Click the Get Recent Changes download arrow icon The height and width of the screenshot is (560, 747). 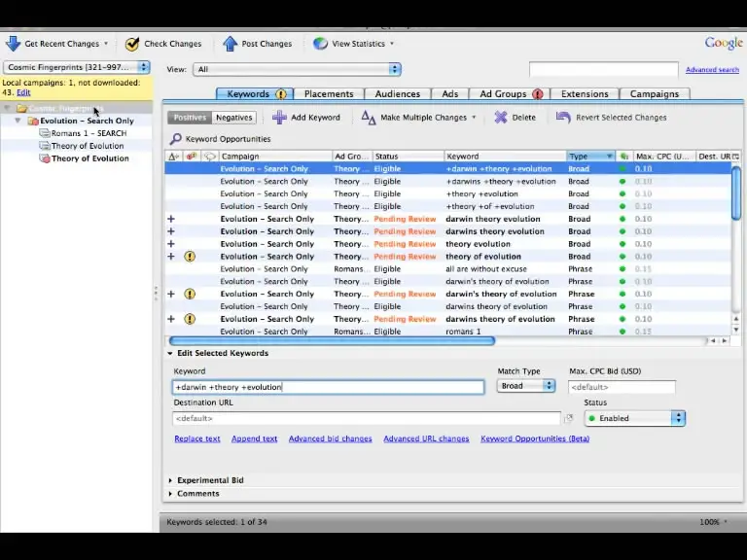pos(13,44)
